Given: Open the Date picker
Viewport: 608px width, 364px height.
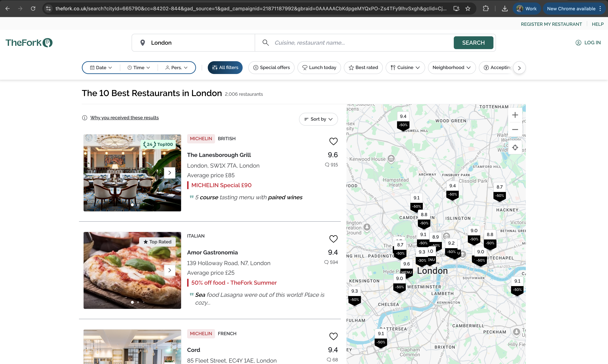Looking at the screenshot, I should coord(101,67).
